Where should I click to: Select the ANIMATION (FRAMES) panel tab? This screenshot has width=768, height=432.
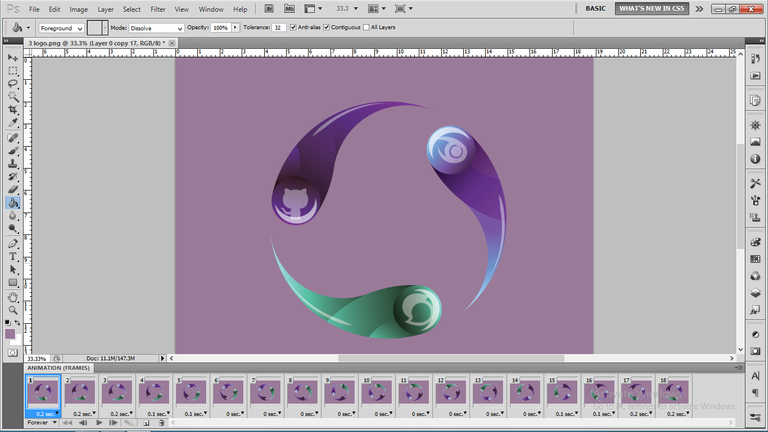(58, 368)
